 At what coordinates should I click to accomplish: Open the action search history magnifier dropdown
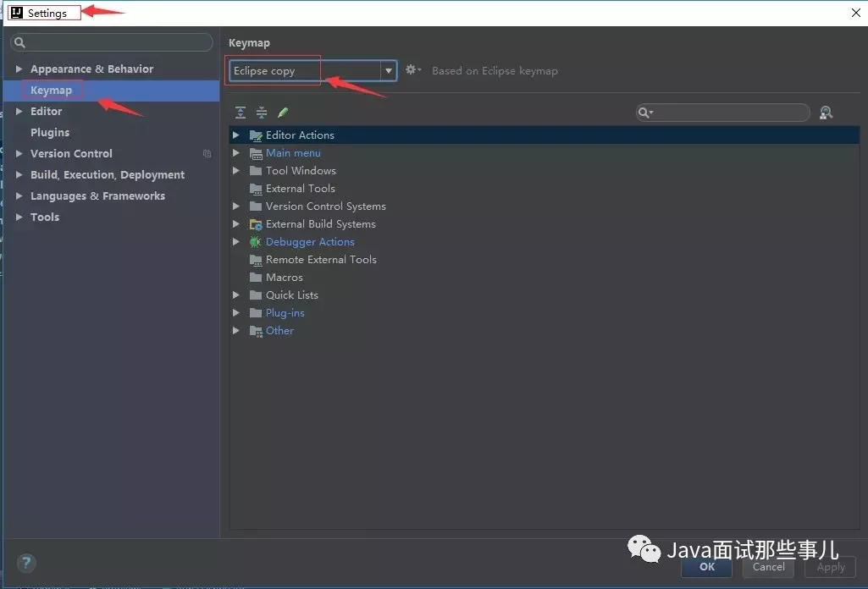645,113
